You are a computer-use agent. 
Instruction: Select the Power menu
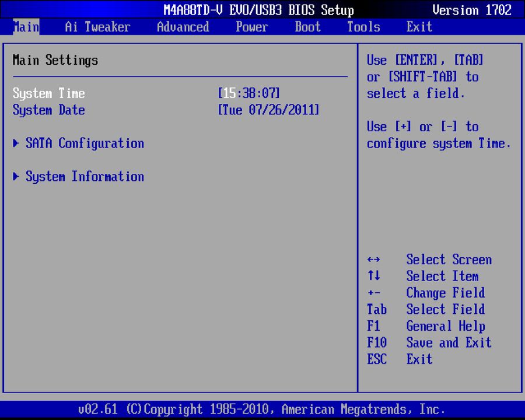tap(251, 27)
